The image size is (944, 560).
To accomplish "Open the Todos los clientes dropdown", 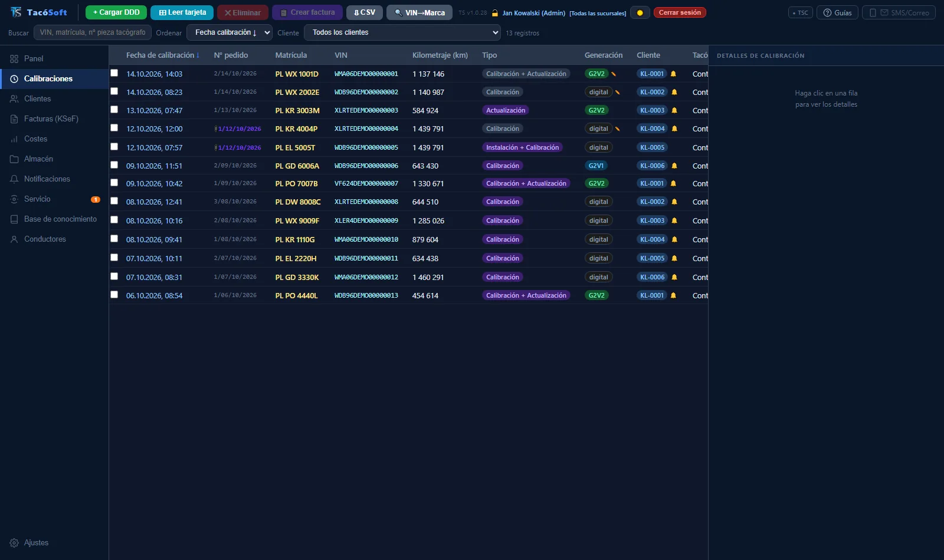I will coord(402,32).
